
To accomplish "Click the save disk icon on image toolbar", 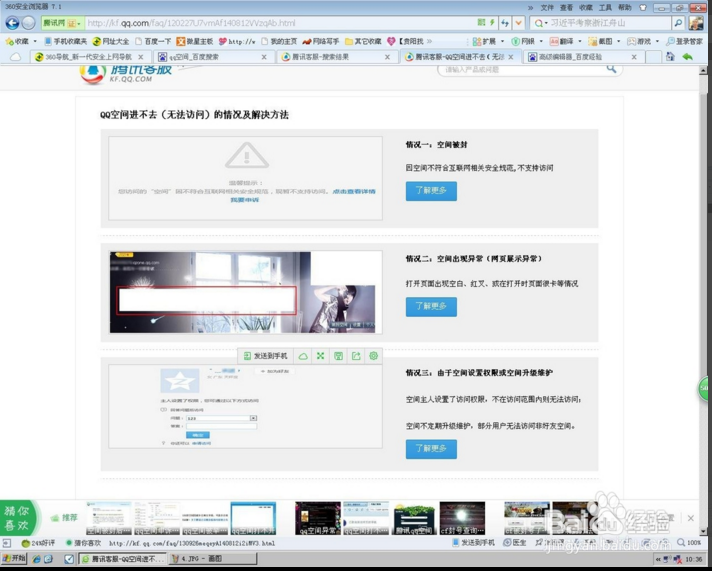I will coord(338,356).
